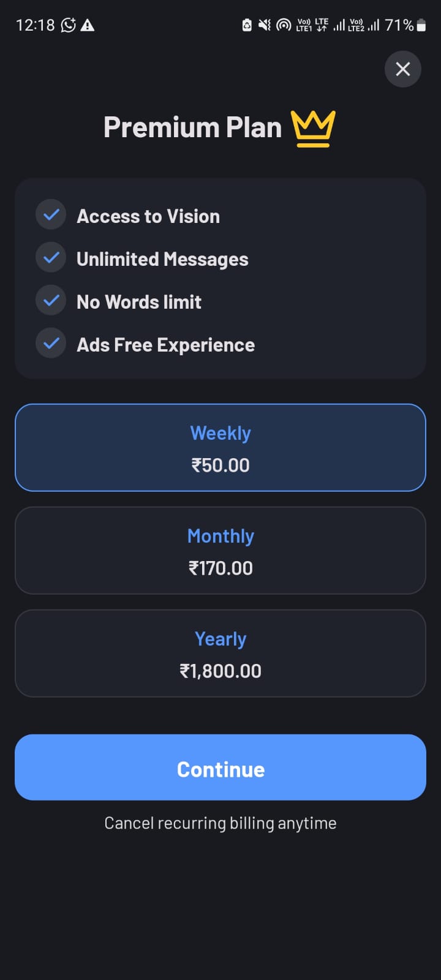Screen dimensions: 441x980
Task: Tap the Access to Vision label
Action: 148,216
